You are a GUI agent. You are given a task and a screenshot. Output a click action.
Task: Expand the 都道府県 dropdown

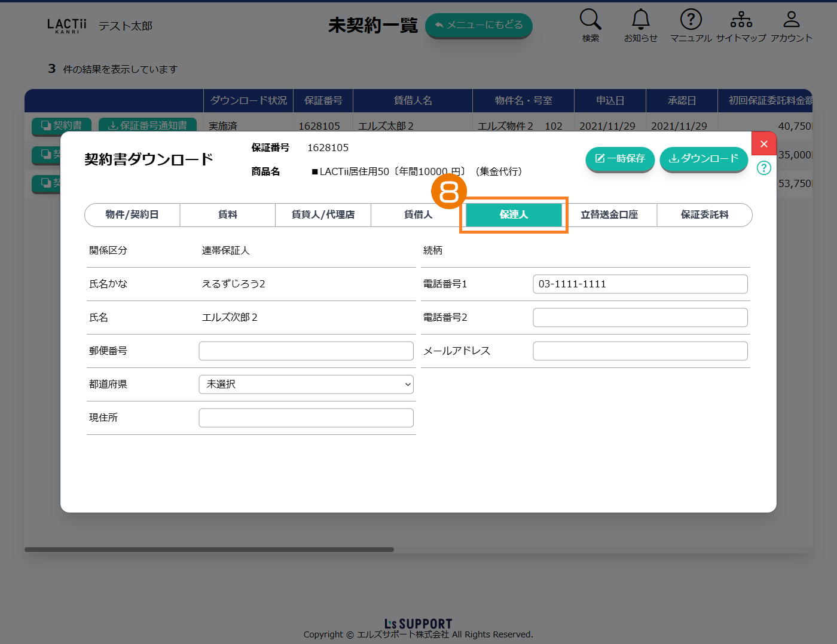click(306, 385)
